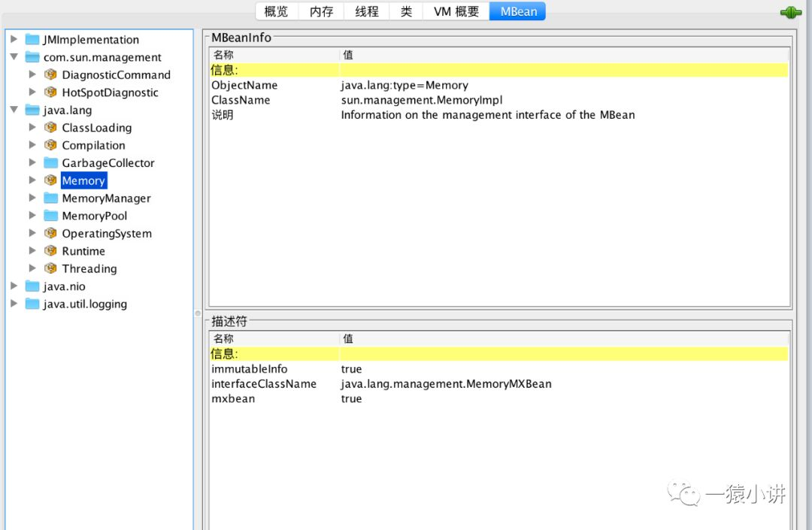
Task: Select the GarbageCollector tree item
Action: click(108, 162)
